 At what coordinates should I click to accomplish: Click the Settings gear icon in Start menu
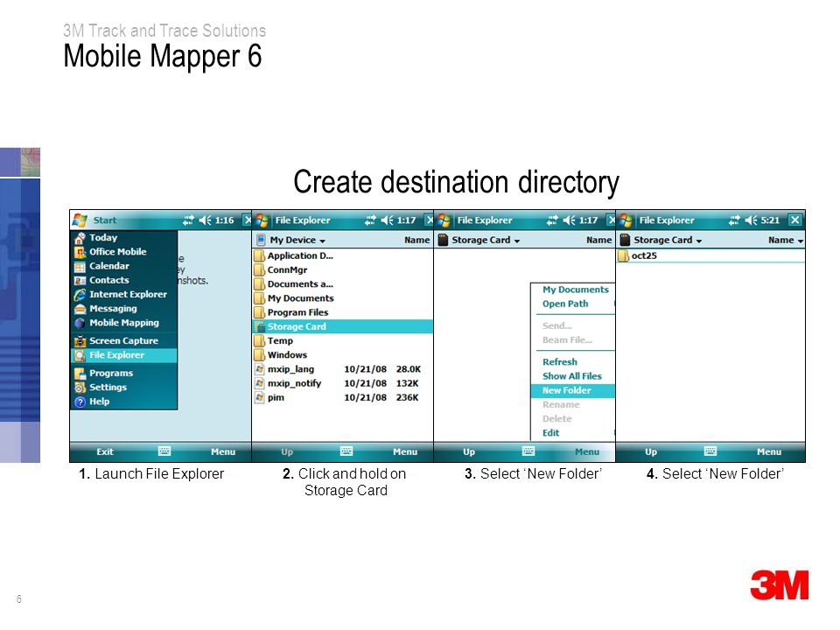coord(80,388)
